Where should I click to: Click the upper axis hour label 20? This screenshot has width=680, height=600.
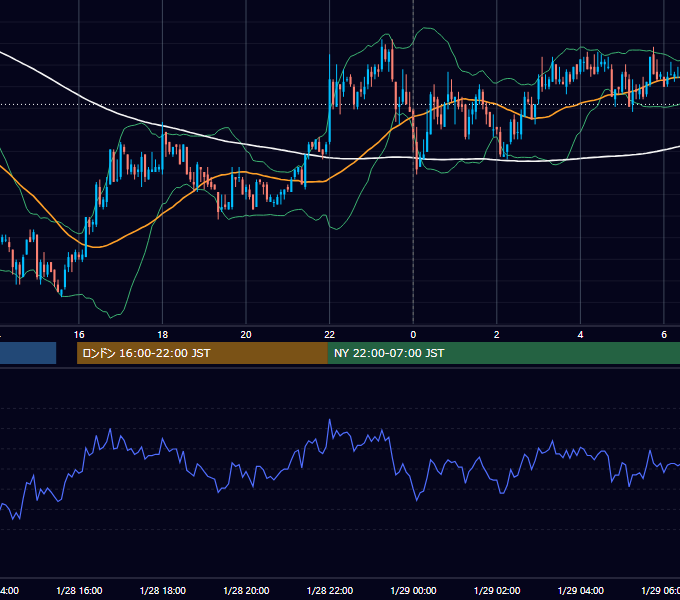[246, 335]
